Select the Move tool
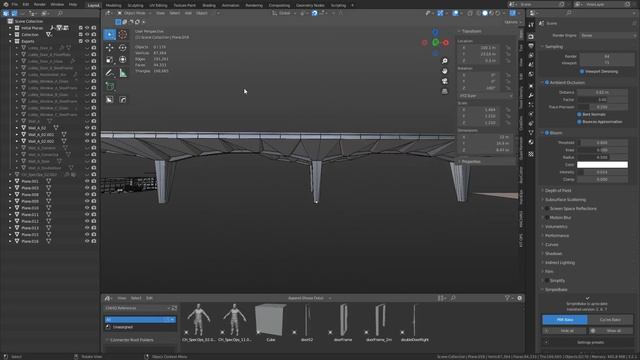The height and width of the screenshot is (360, 640). (x=110, y=48)
